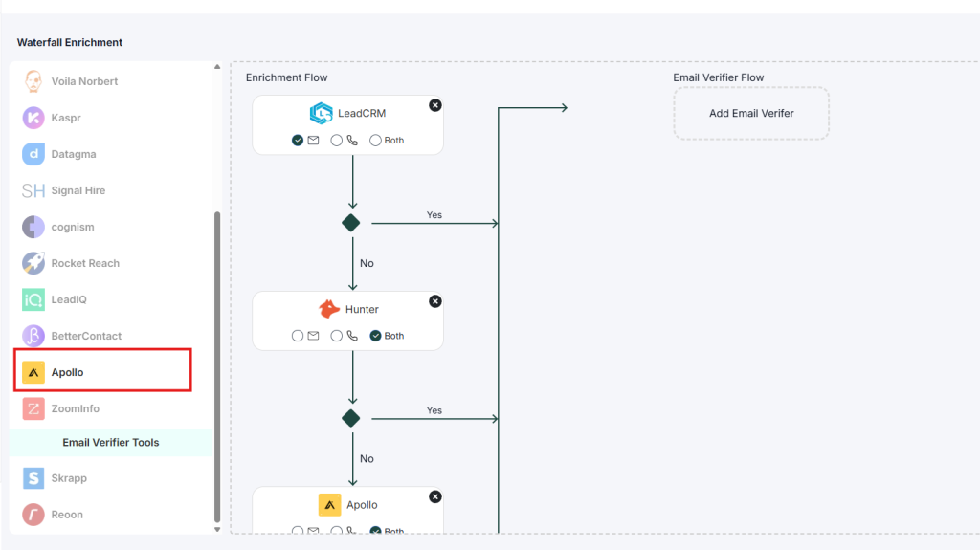Viewport: 980px width, 550px height.
Task: Click the phone icon in the LeadCRM card
Action: tap(352, 140)
